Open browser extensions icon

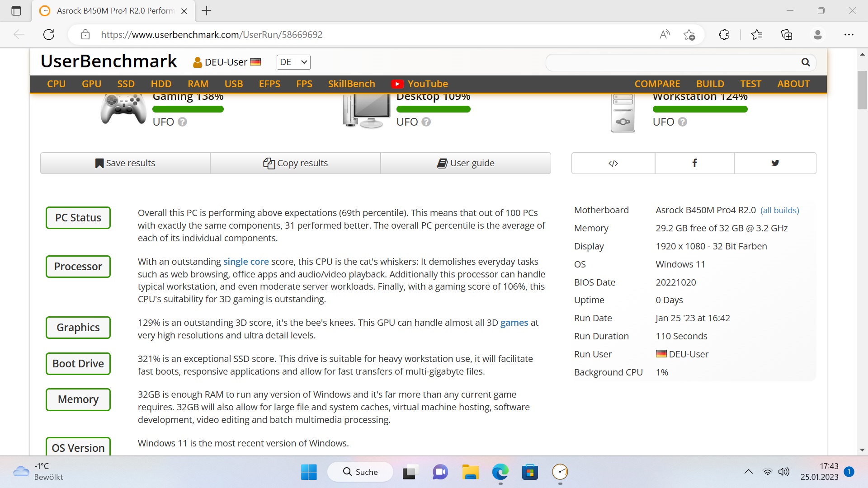724,35
